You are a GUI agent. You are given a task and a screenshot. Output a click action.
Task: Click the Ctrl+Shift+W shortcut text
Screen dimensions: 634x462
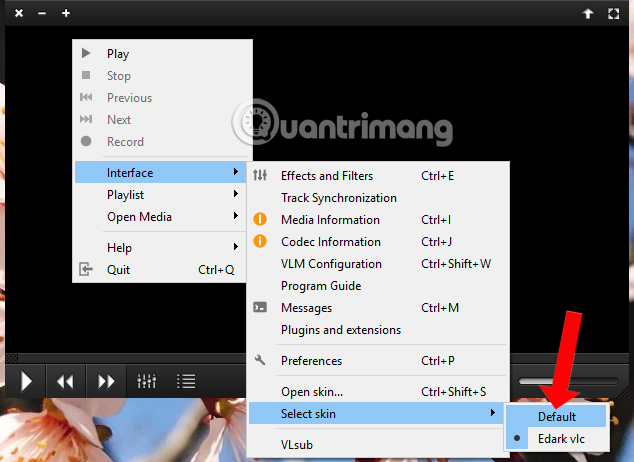point(456,264)
